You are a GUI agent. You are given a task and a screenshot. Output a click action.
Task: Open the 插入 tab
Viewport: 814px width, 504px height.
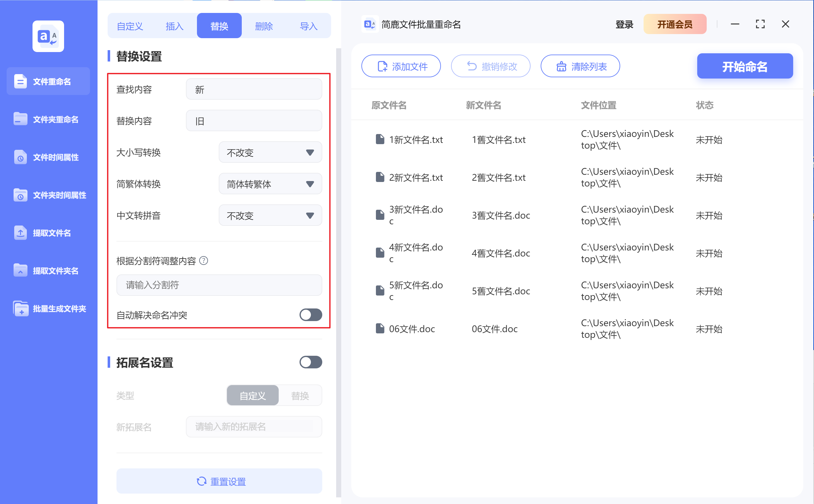[175, 26]
